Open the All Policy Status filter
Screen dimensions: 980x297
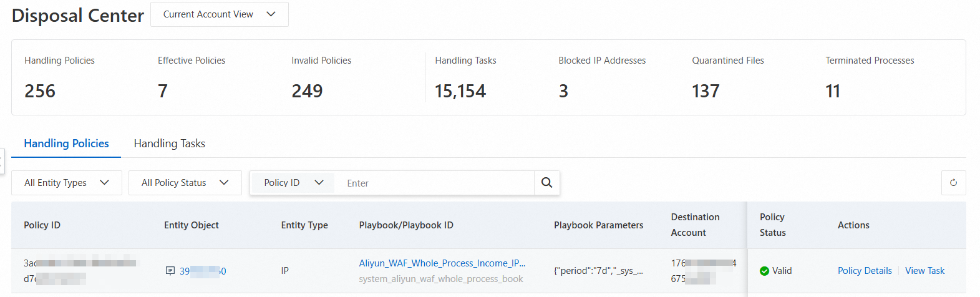point(185,183)
